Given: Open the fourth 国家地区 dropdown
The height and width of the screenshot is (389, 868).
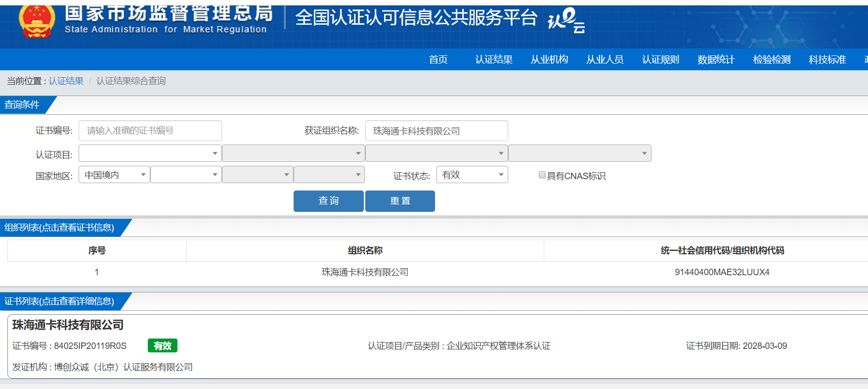Looking at the screenshot, I should coord(329,175).
